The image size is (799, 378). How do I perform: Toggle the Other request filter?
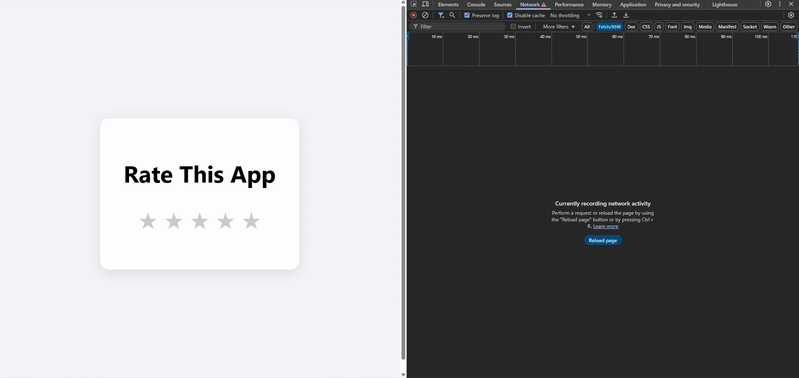point(788,26)
